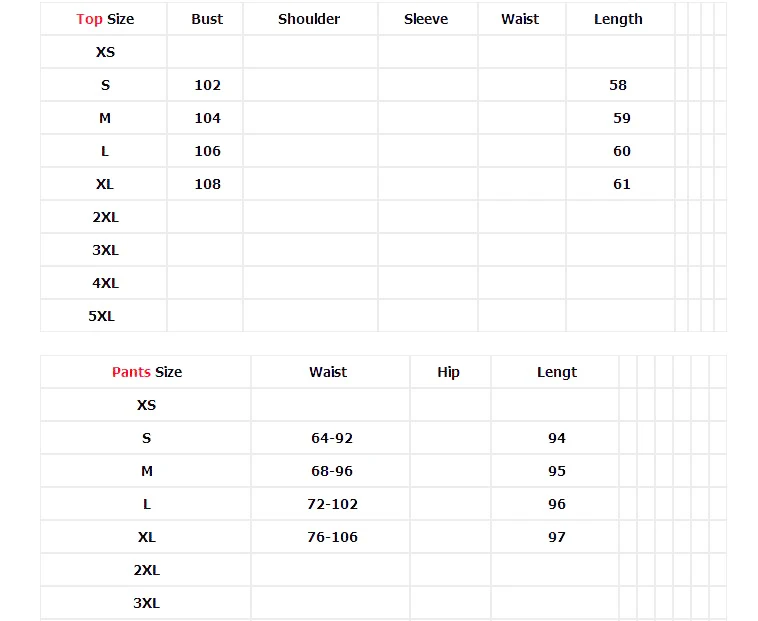Viewport: 758px width, 621px height.
Task: Click the top size S length value 58
Action: click(618, 85)
